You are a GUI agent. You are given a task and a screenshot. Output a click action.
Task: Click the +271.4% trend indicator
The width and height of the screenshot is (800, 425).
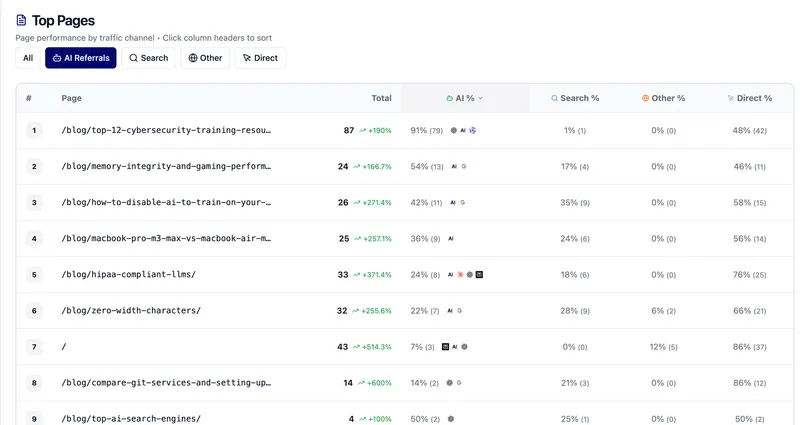372,203
